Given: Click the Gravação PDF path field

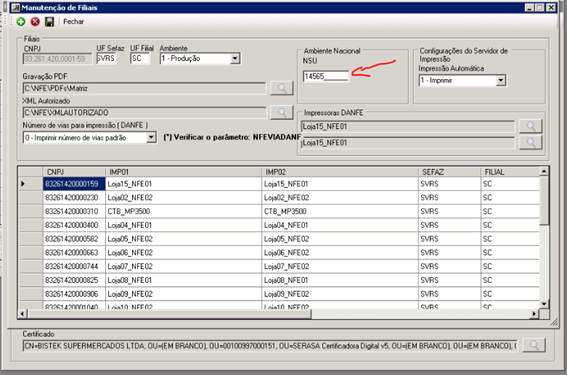Looking at the screenshot, I should click(x=144, y=88).
